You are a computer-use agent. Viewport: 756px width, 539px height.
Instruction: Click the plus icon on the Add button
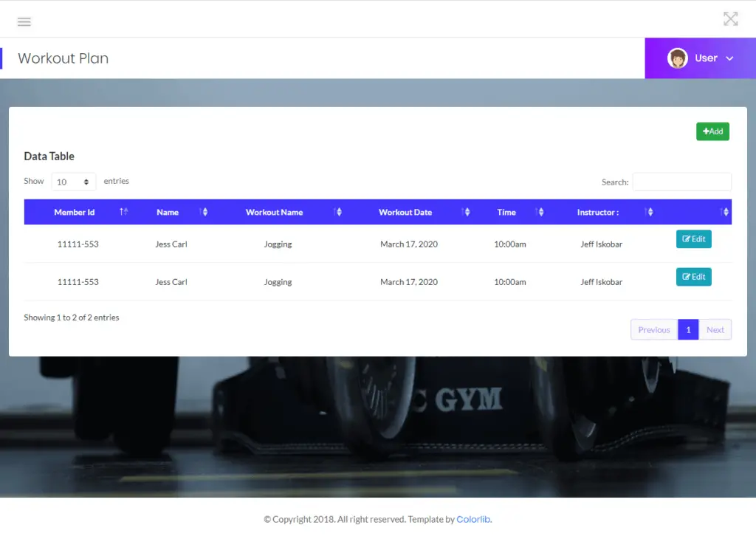pyautogui.click(x=707, y=131)
